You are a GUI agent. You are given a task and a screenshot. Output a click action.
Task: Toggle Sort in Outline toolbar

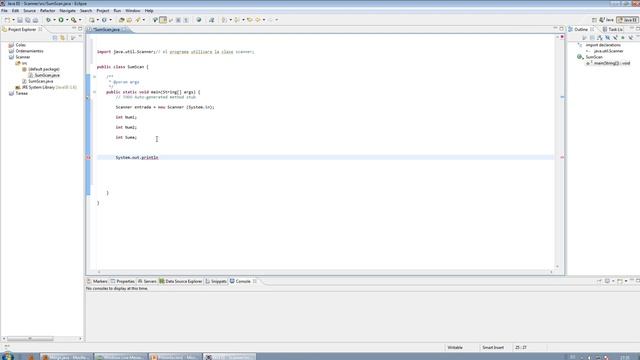click(x=600, y=38)
